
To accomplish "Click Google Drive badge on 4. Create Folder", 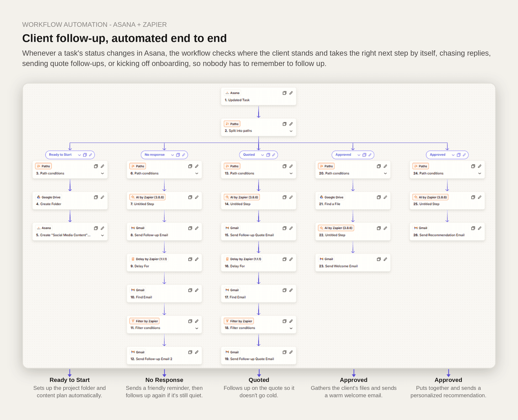I will pyautogui.click(x=49, y=197).
